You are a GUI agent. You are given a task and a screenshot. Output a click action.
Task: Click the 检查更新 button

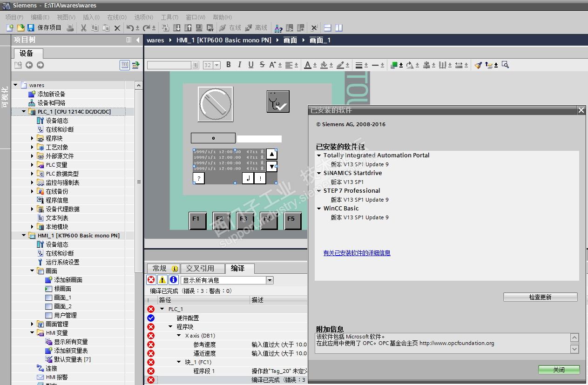(540, 297)
